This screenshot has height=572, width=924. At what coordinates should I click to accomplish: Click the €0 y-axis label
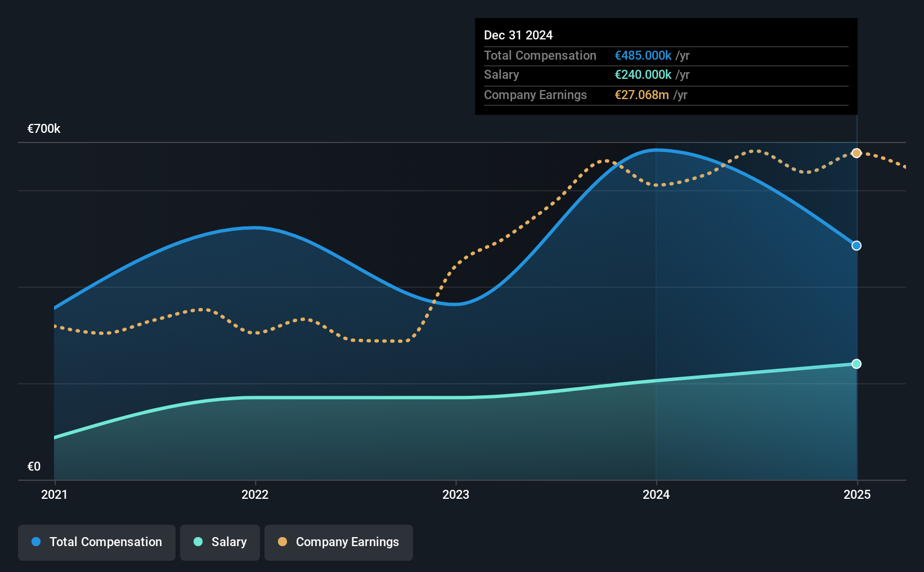tap(34, 466)
